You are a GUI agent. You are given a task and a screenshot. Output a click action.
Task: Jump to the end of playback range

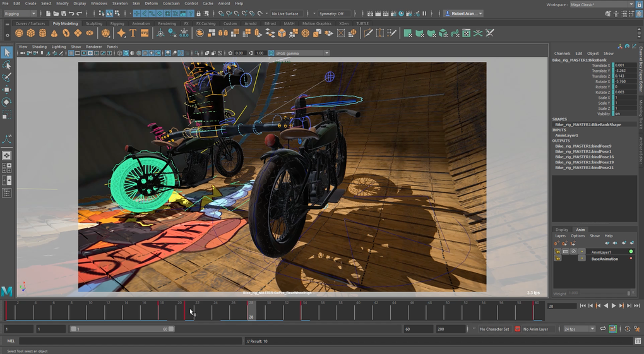(636, 305)
